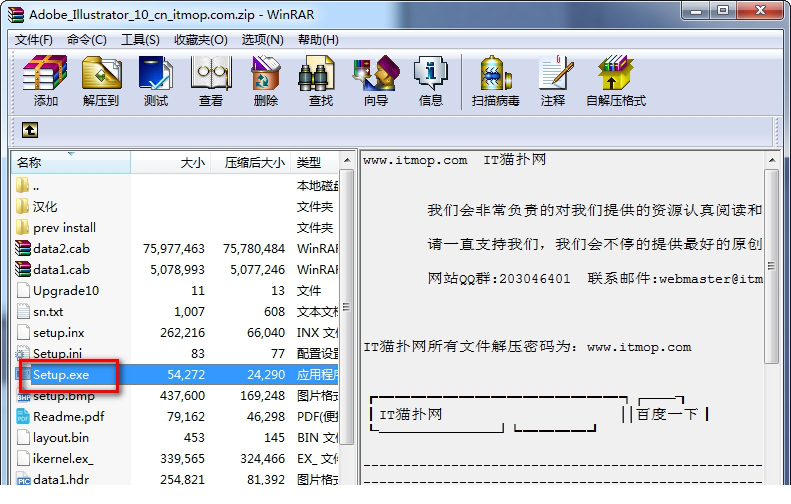
Task: Open the 帮助(H) menu
Action: tap(318, 40)
